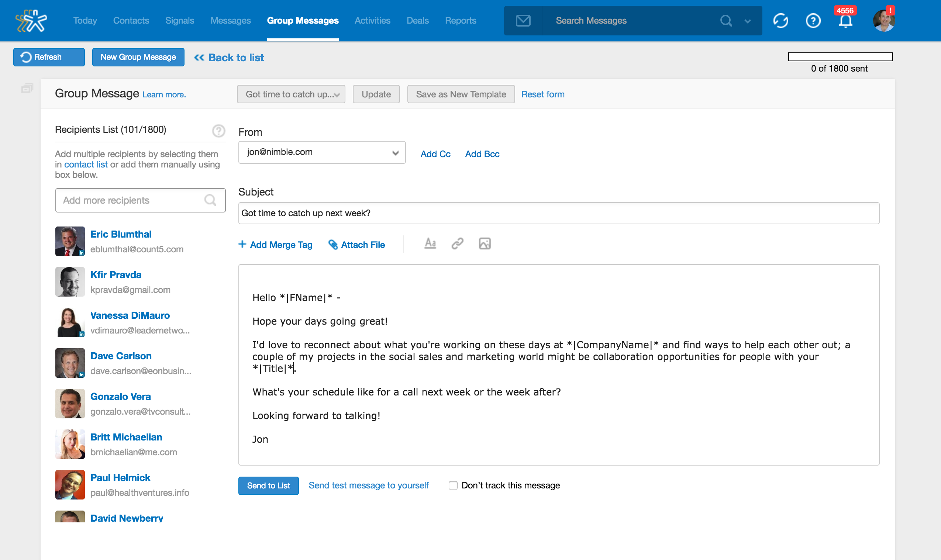
Task: Click the Nimble logo icon
Action: [x=31, y=21]
